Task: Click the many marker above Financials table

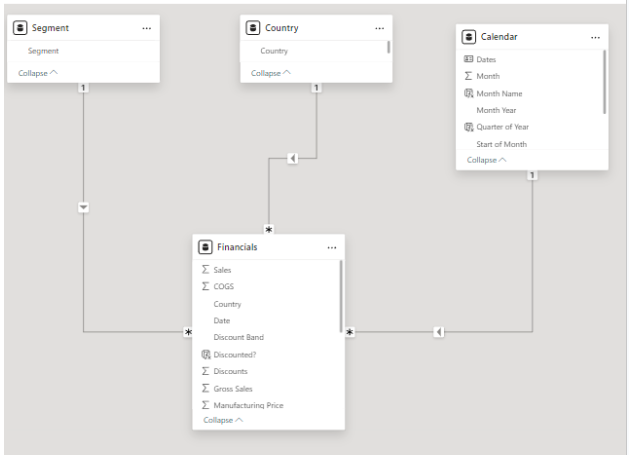Action: (269, 230)
